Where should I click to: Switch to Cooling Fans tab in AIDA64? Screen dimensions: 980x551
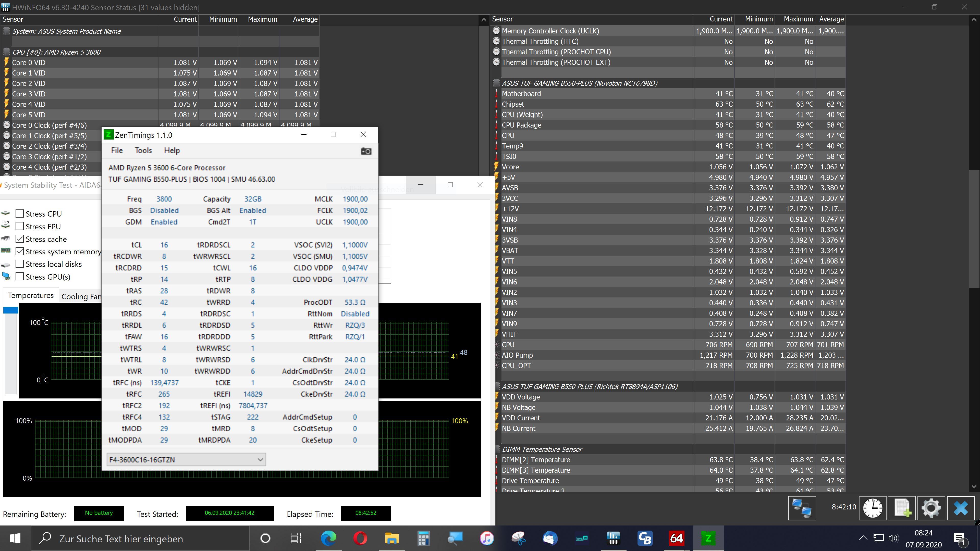coord(81,296)
